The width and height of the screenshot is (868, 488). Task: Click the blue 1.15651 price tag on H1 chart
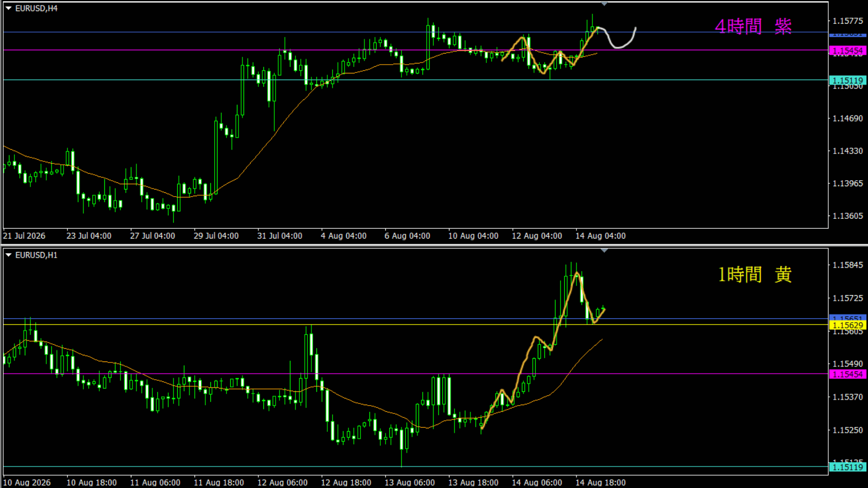pos(847,318)
